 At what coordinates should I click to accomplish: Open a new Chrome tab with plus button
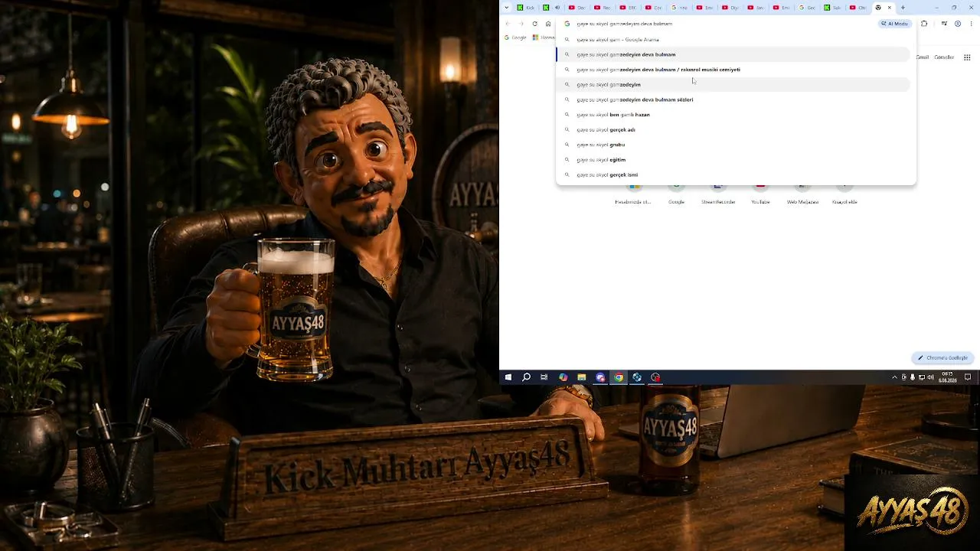pos(903,8)
